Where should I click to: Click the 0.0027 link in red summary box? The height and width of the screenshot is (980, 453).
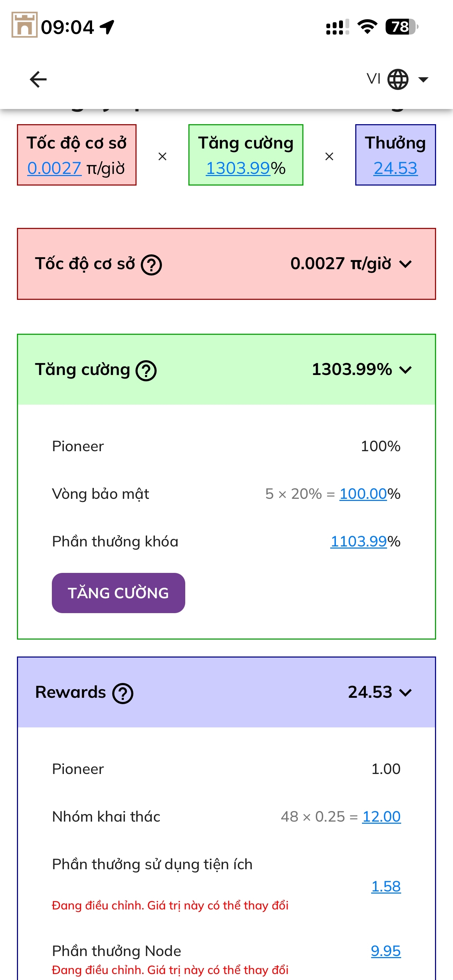click(54, 168)
